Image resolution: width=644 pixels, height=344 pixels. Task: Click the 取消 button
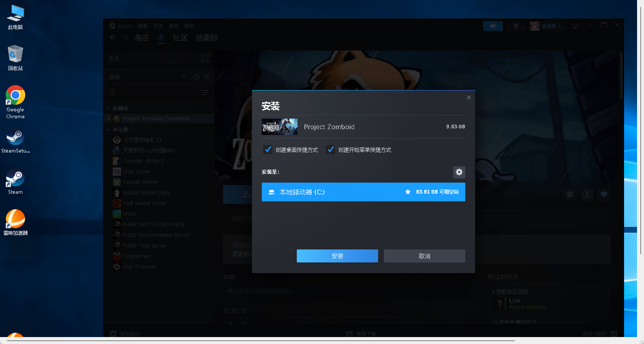[424, 256]
